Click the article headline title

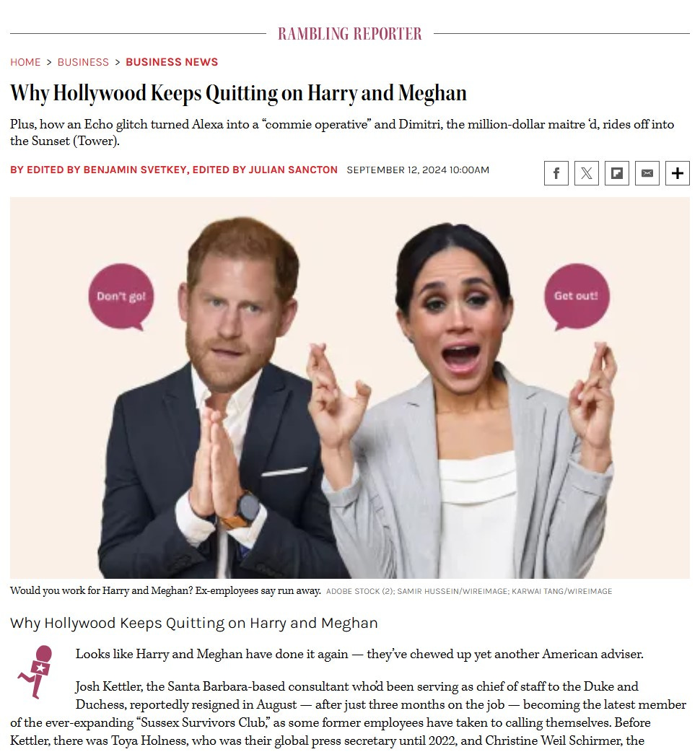coord(238,93)
